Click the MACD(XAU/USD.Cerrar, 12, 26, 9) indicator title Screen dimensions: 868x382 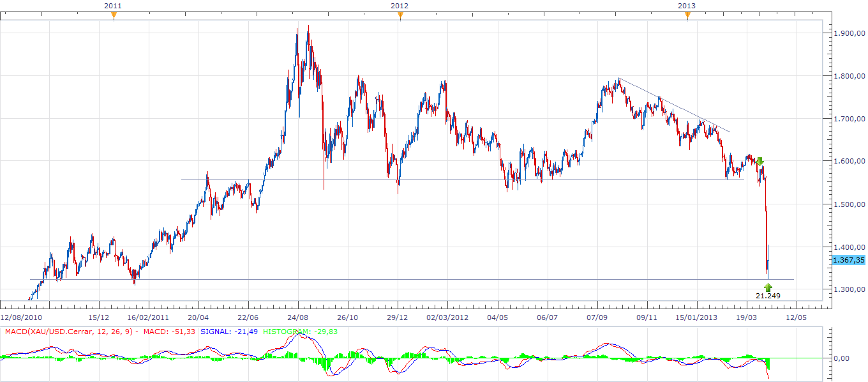pyautogui.click(x=68, y=332)
